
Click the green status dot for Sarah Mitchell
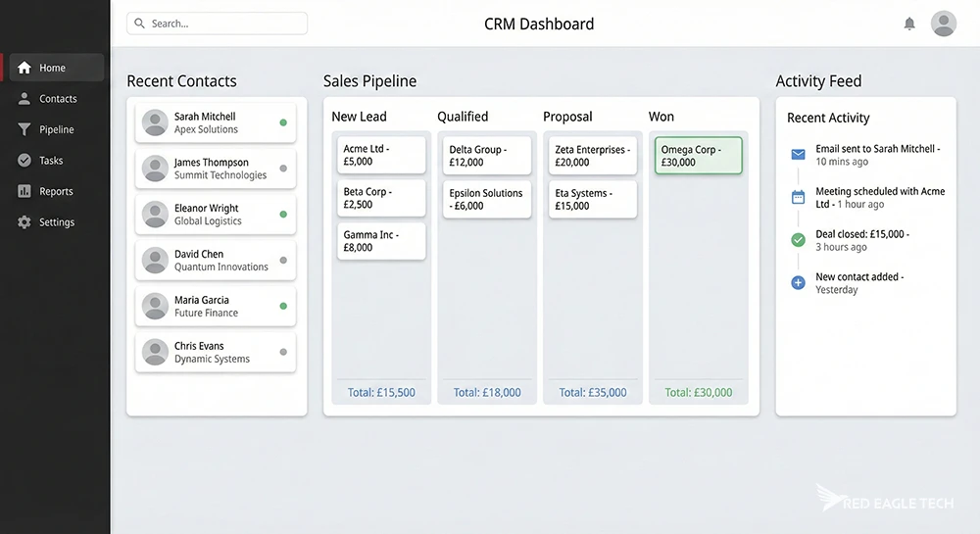pos(283,122)
